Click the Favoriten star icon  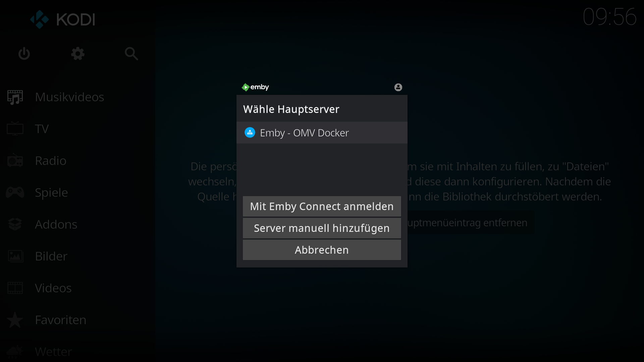click(15, 320)
